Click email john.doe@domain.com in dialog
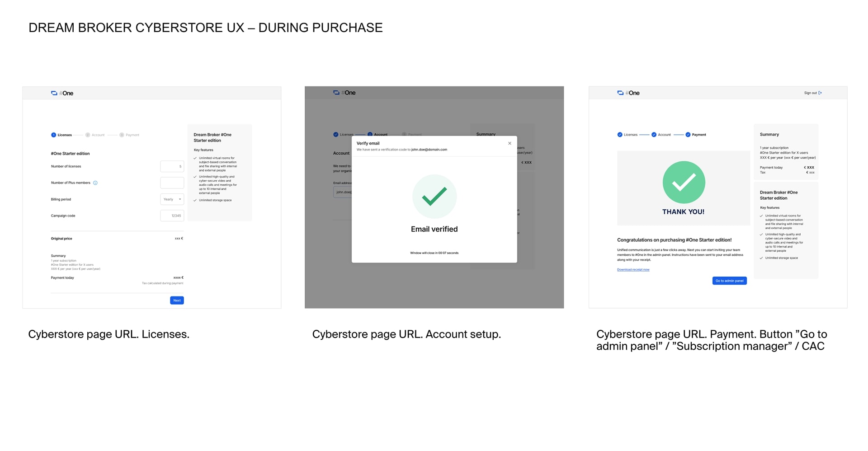This screenshot has width=868, height=451. [x=429, y=150]
